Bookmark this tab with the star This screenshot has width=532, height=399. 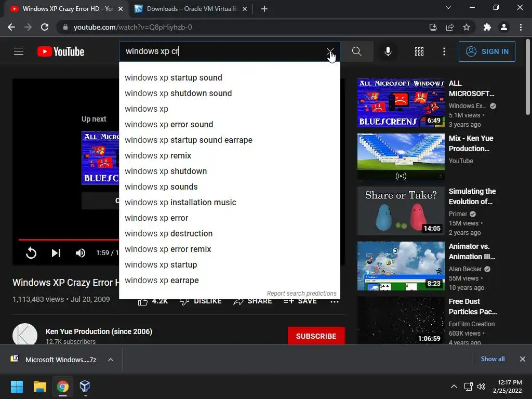tap(467, 27)
